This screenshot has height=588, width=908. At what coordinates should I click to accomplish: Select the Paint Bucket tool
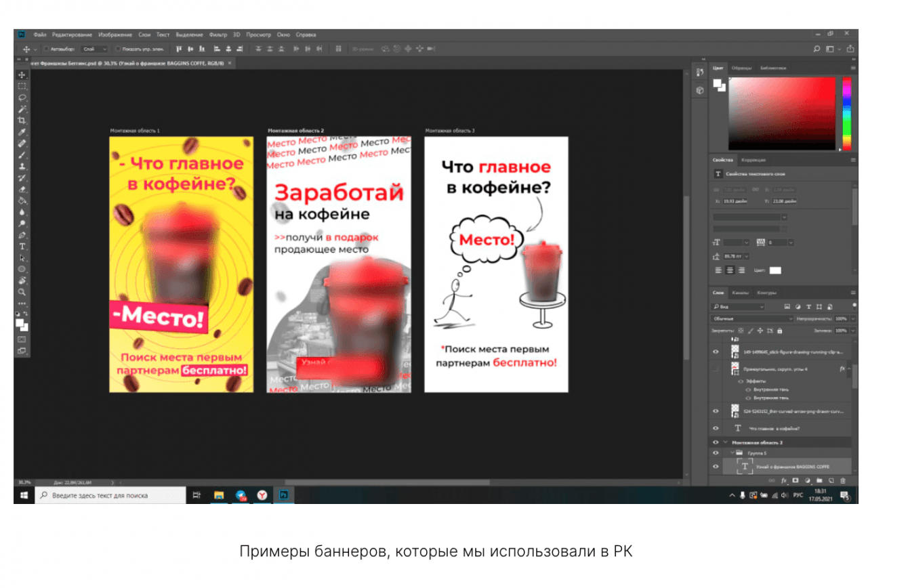(22, 201)
